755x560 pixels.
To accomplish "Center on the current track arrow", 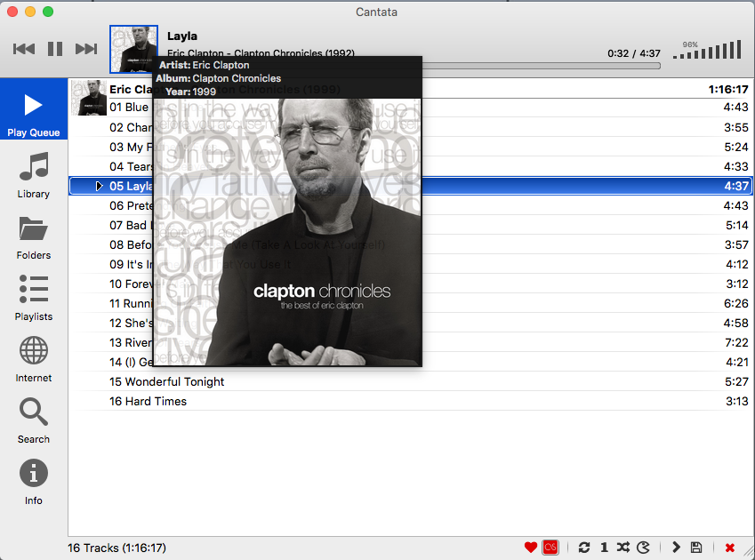I will [x=676, y=548].
